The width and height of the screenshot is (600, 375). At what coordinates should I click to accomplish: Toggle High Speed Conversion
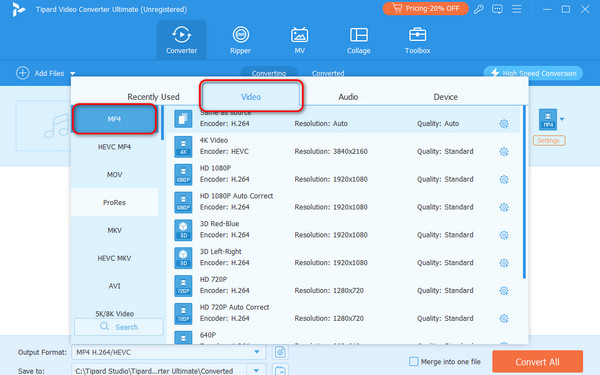tap(533, 73)
